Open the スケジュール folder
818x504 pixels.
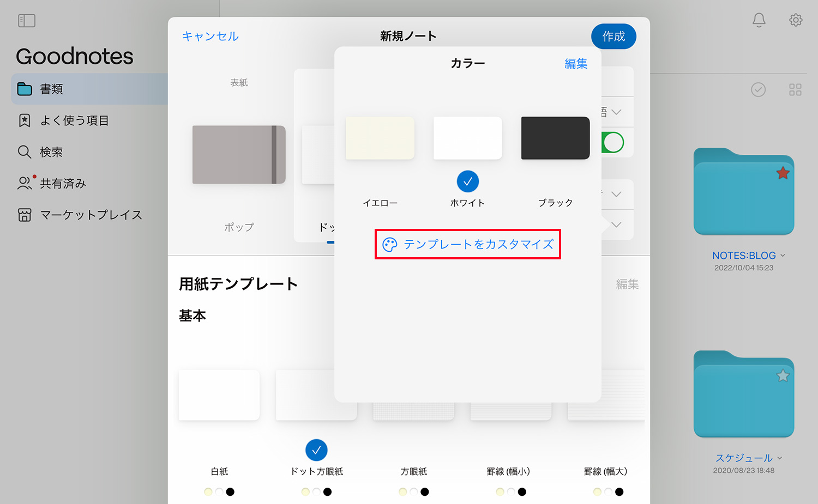pos(744,394)
